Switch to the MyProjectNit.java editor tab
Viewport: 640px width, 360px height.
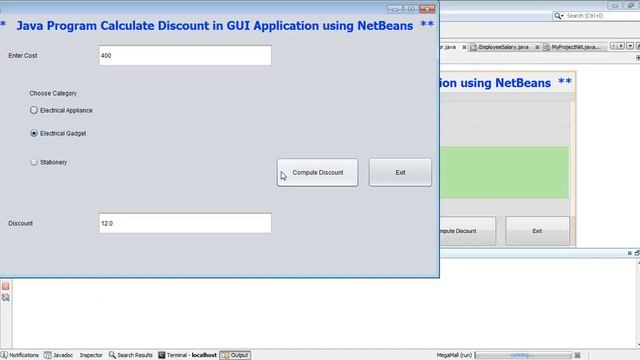click(576, 47)
